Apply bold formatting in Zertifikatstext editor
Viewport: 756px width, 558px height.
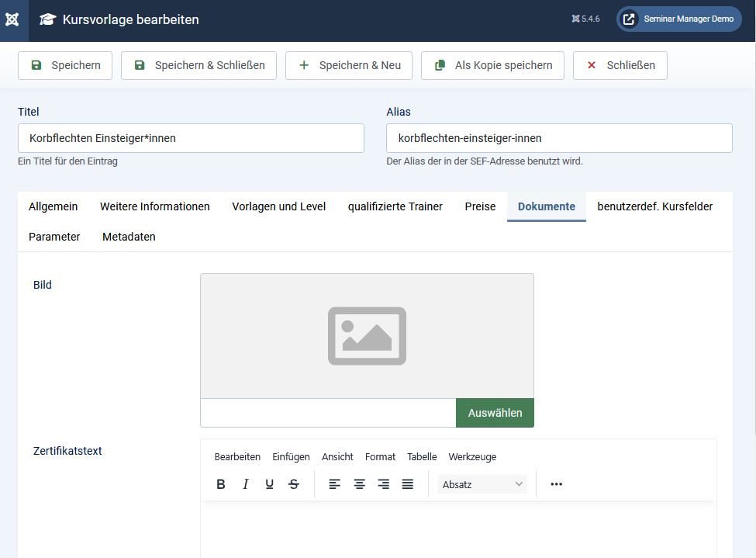[x=221, y=484]
